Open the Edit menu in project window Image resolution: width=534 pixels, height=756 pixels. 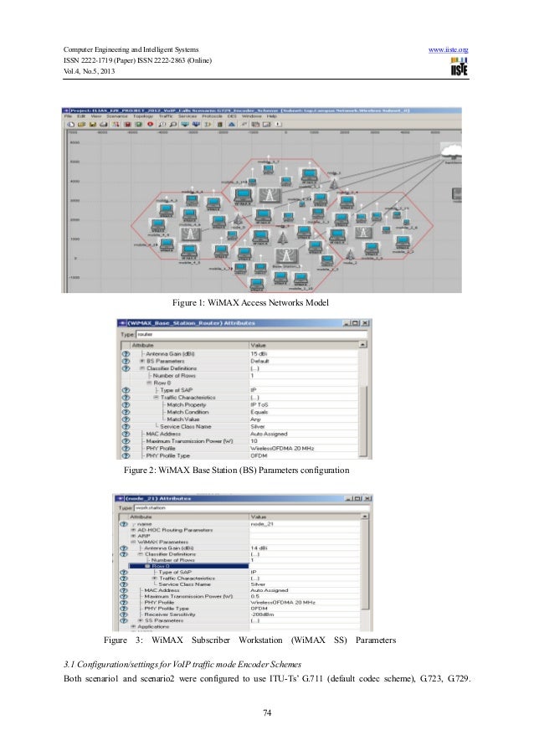point(81,116)
